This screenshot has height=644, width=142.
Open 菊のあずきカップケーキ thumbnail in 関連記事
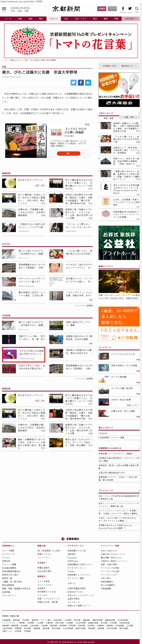(9, 183)
